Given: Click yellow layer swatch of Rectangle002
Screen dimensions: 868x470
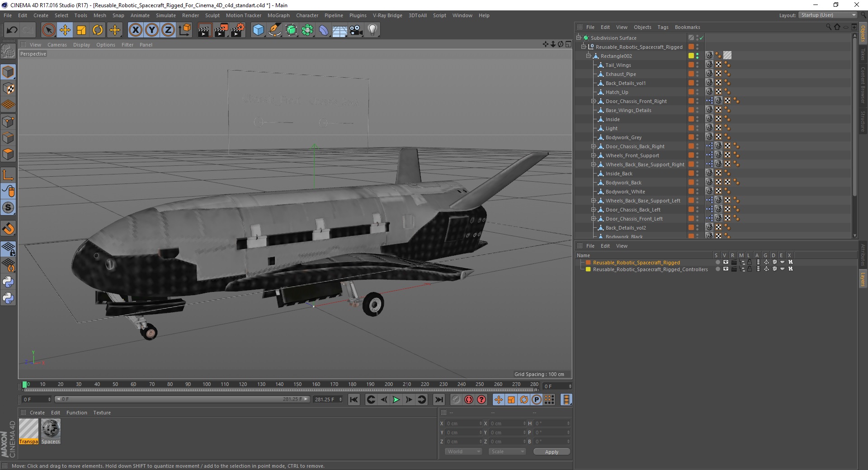Looking at the screenshot, I should [x=691, y=56].
